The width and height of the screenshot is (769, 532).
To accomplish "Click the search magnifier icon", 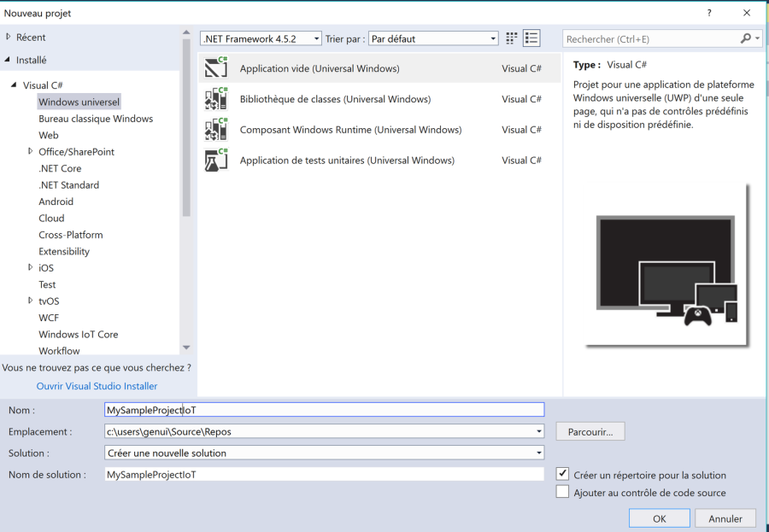I will point(745,38).
